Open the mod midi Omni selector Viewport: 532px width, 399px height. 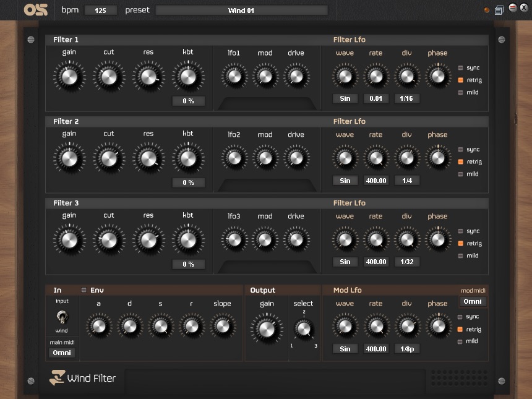[x=473, y=301]
